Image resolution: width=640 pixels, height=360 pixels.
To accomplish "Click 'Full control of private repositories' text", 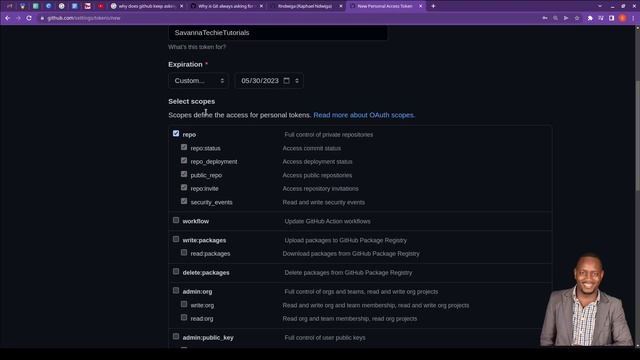I will 329,134.
